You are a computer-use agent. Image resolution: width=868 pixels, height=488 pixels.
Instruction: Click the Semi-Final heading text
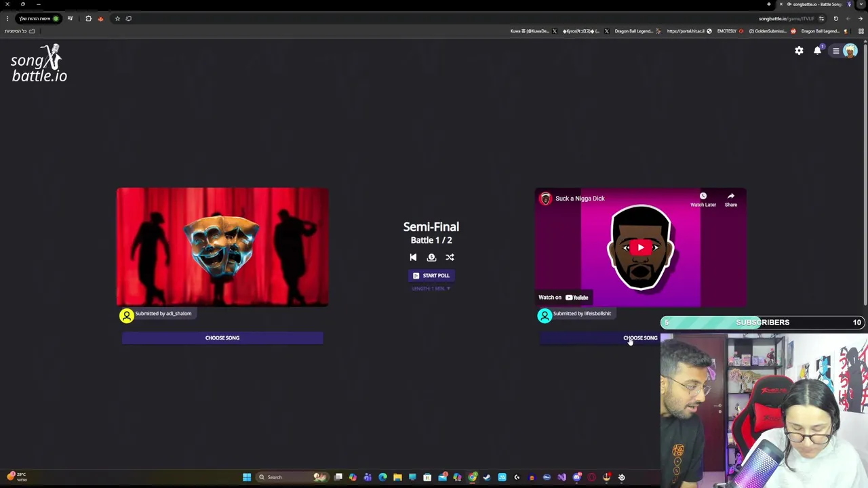click(x=431, y=227)
